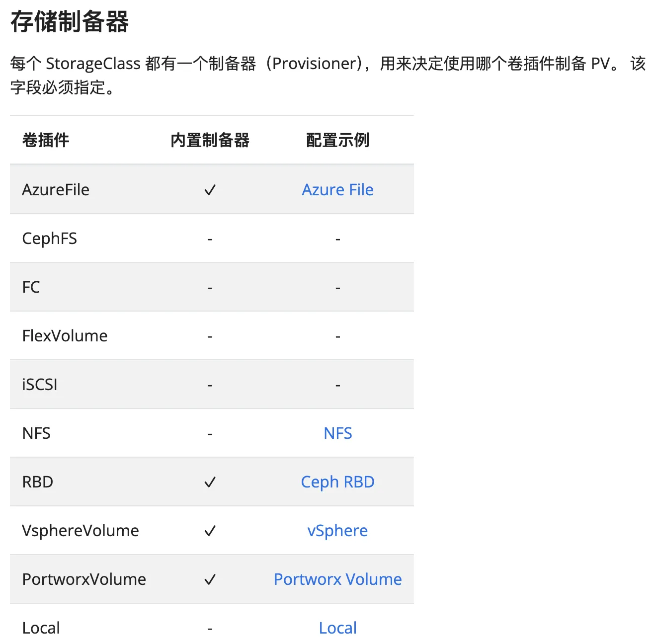Screen dimensions: 655x644
Task: Open the vSphere example link
Action: point(337,531)
